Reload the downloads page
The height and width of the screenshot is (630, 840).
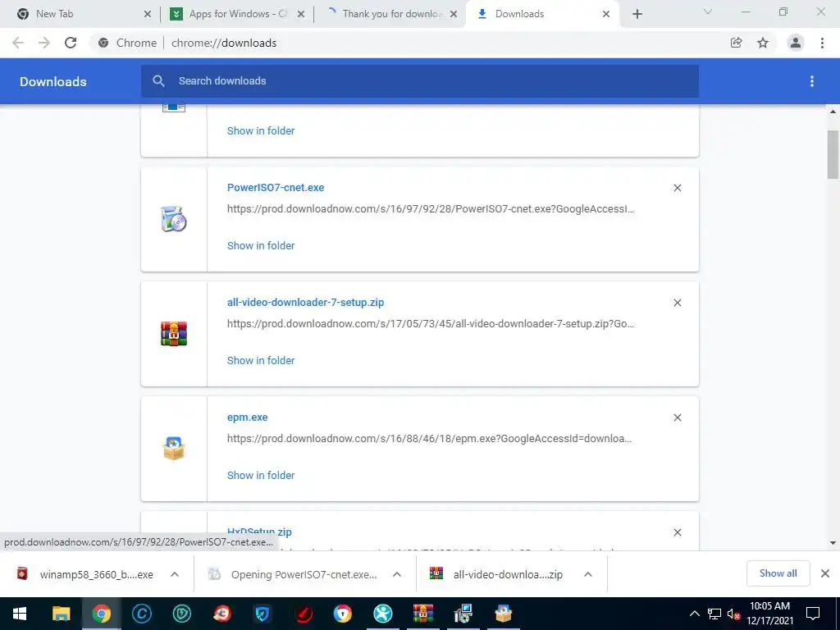click(71, 43)
